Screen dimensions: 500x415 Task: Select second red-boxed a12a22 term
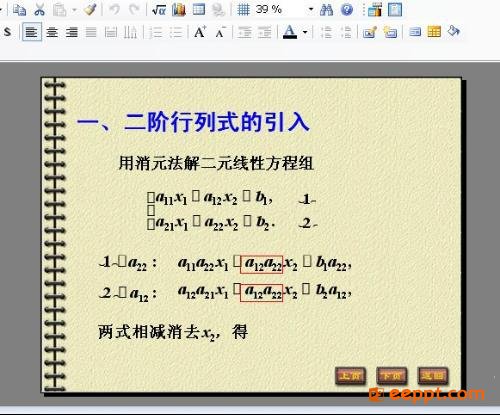(x=262, y=293)
